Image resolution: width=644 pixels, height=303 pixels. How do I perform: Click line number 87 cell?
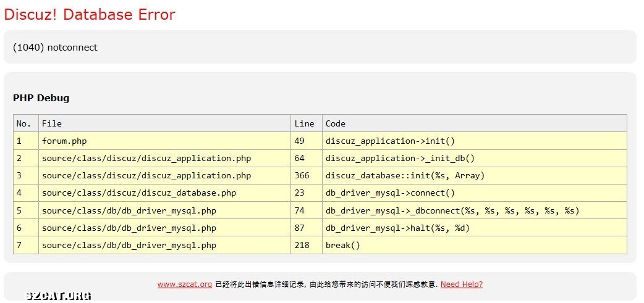(307, 228)
